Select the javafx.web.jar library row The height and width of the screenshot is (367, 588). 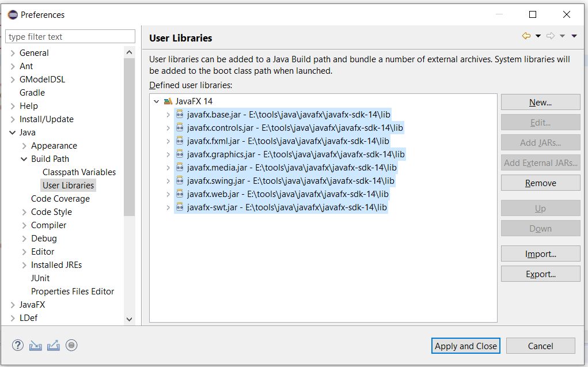(282, 194)
